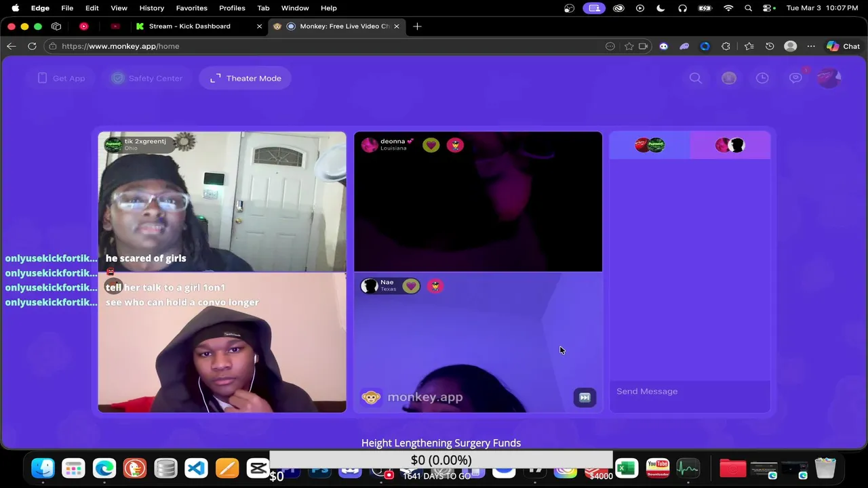Open Visual Studio Code from dock
Screen dimensions: 868x488
(196, 468)
